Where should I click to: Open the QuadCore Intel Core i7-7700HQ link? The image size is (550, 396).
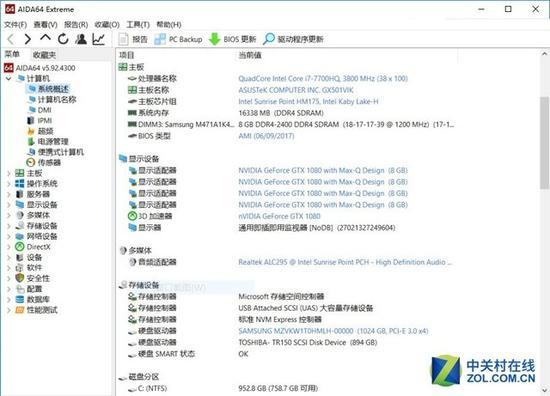coord(323,78)
